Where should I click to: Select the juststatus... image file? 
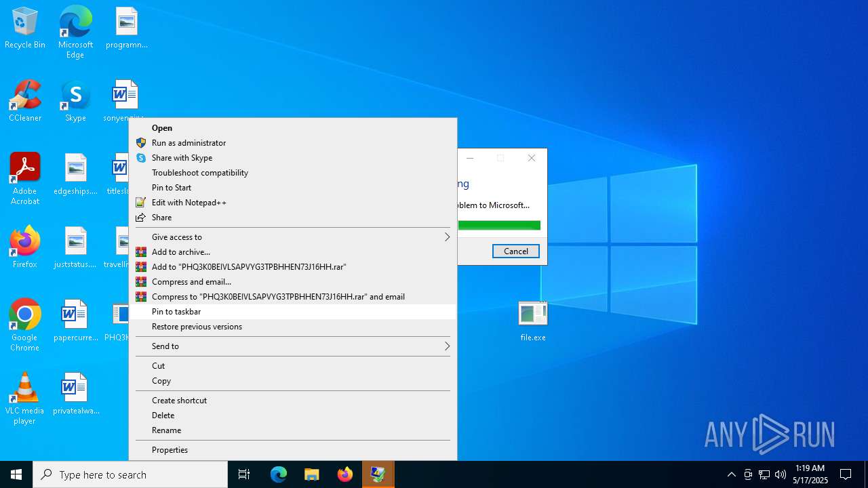(x=75, y=247)
